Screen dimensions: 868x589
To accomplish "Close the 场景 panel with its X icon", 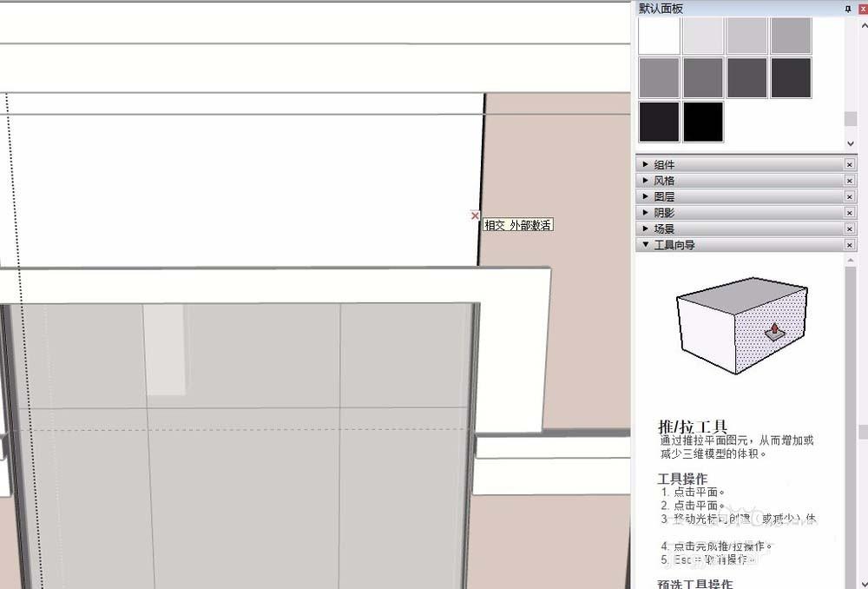I will (849, 228).
